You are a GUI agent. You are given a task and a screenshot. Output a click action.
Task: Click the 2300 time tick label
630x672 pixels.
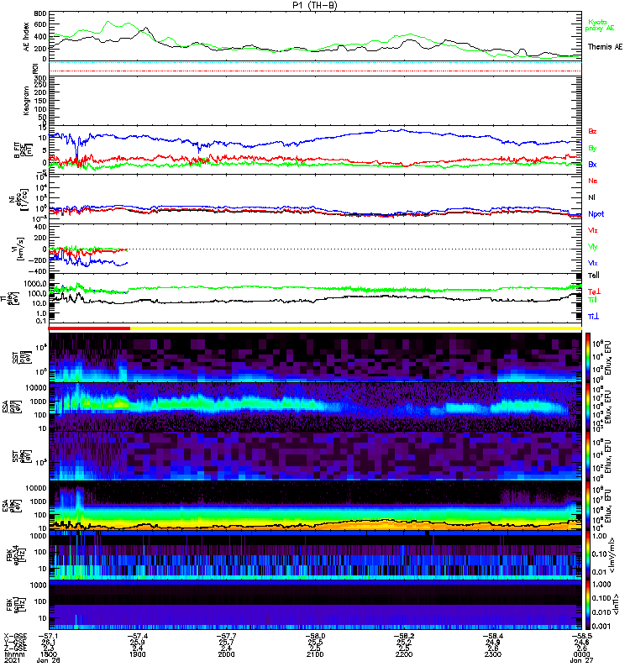tap(492, 654)
